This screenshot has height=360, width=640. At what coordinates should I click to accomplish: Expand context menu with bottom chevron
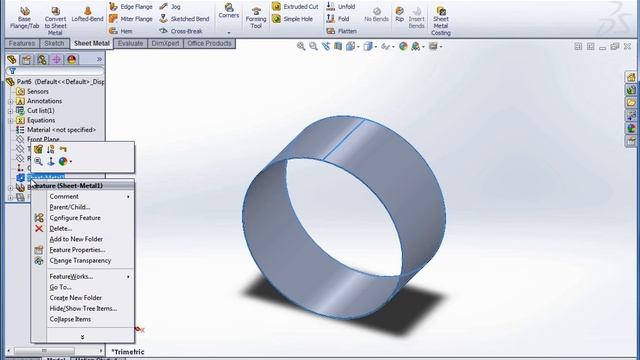click(82, 337)
